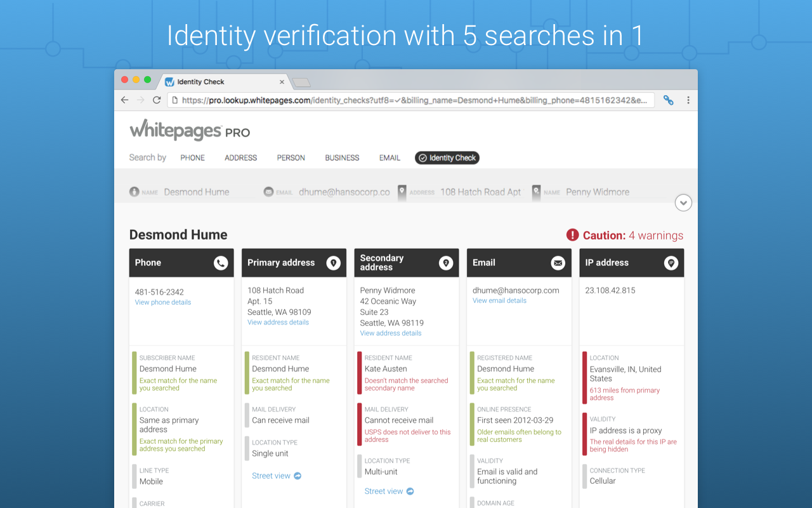Click the Whitepages PRO logo
Screen dimensions: 812x508
190,130
